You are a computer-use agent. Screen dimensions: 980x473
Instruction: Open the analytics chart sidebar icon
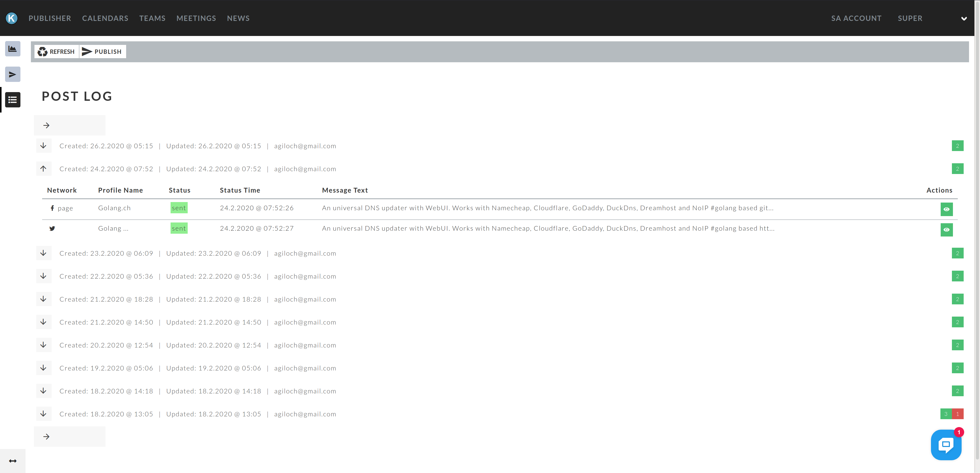[x=13, y=49]
